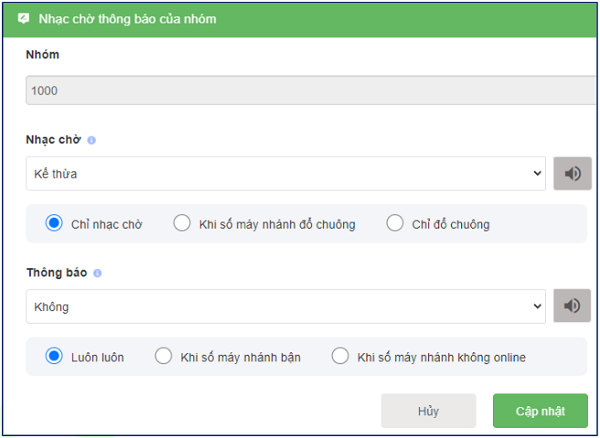Image resolution: width=600 pixels, height=438 pixels.
Task: Click the dialog title Nhạc chờ thông báo của nhóm
Action: pyautogui.click(x=127, y=19)
